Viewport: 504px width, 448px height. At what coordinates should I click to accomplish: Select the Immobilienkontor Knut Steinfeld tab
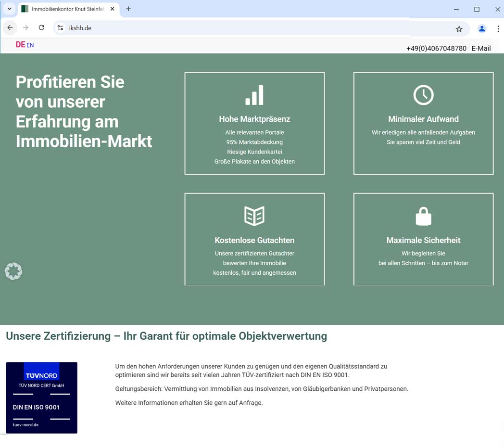click(x=67, y=9)
